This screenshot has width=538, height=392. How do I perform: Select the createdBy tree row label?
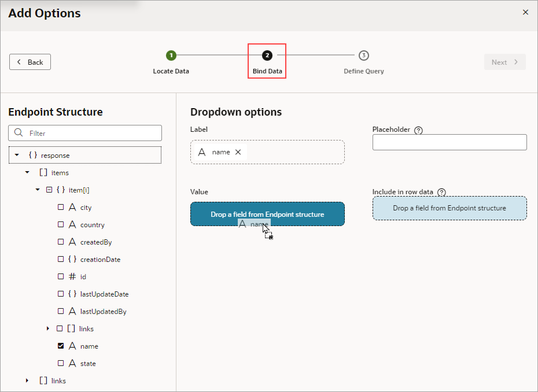click(x=96, y=242)
